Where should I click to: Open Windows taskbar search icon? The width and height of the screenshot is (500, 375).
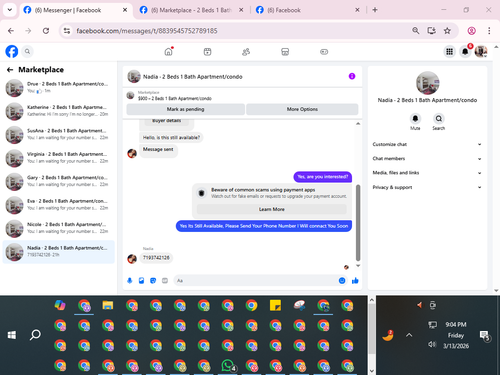35,335
